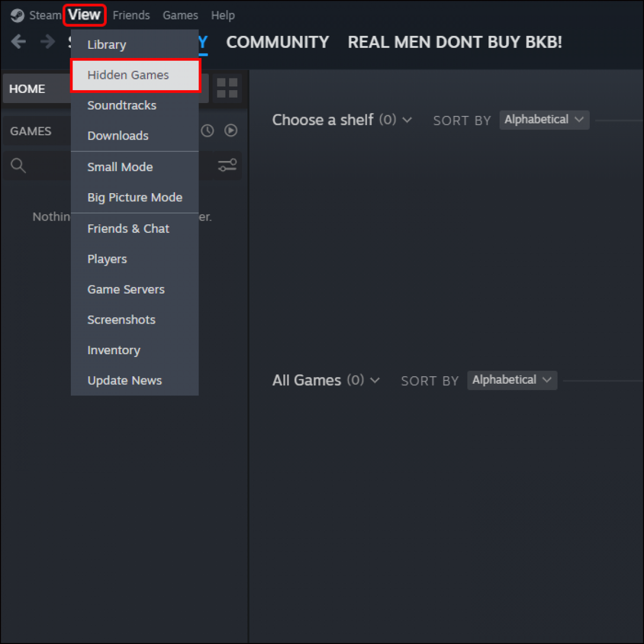Viewport: 644px width, 644px height.
Task: Go to the COMMUNITY tab
Action: click(x=277, y=42)
